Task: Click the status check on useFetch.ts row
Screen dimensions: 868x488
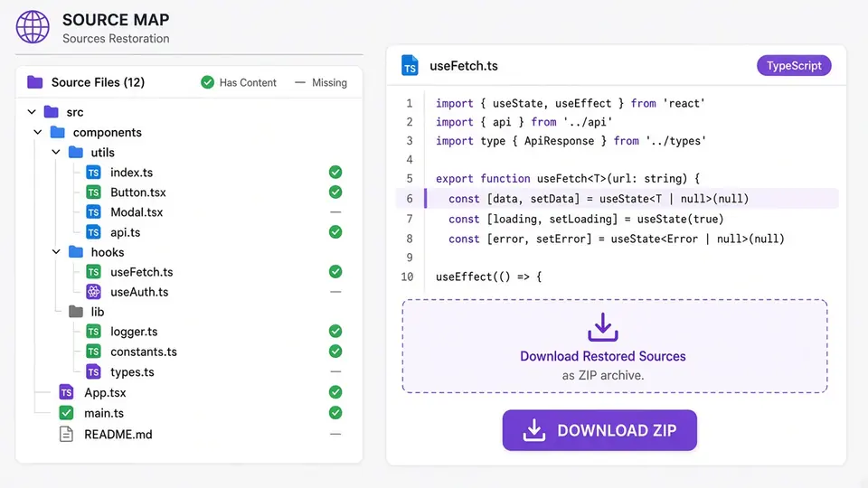Action: click(335, 272)
